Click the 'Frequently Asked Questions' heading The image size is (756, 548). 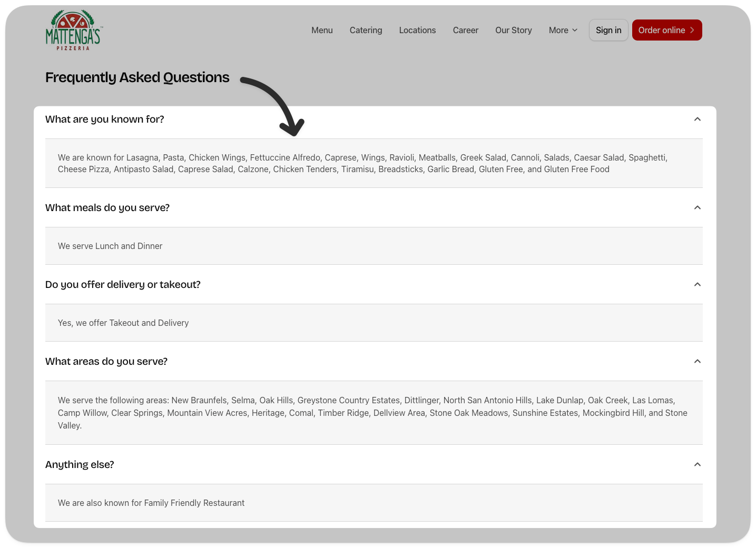tap(138, 77)
